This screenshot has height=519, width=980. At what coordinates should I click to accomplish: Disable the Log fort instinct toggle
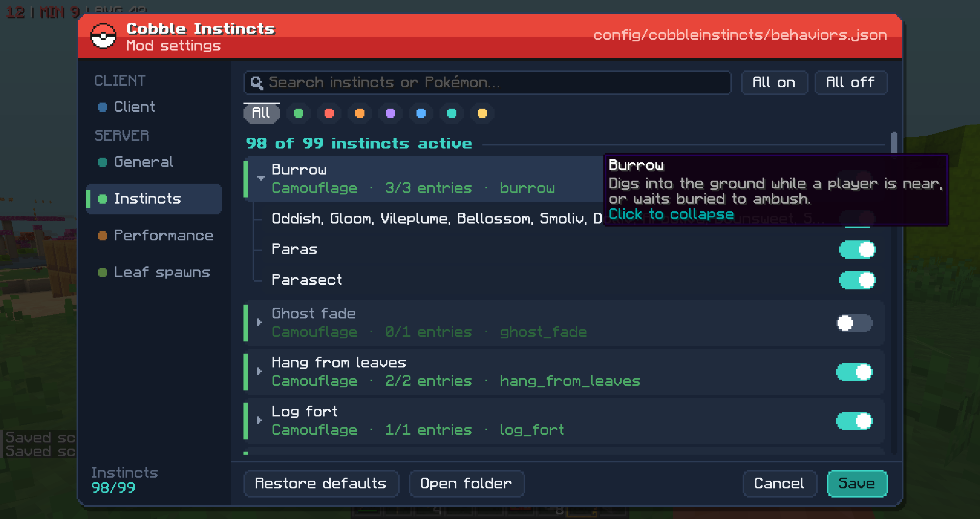click(x=854, y=421)
